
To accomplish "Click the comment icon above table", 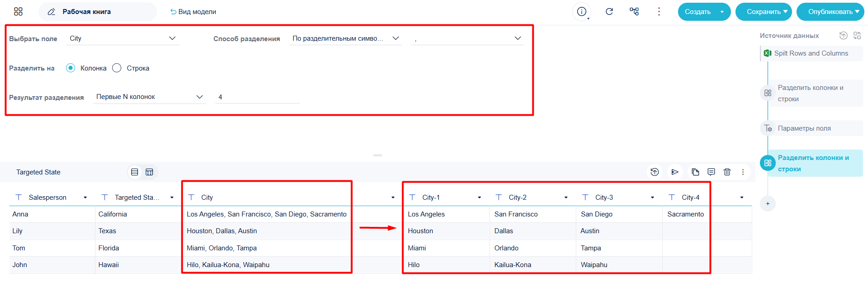I will pyautogui.click(x=711, y=172).
